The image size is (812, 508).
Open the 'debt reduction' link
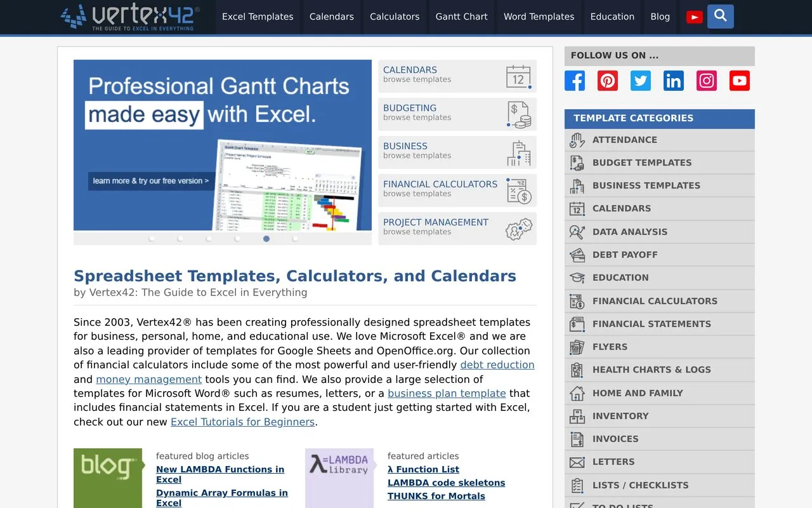(497, 365)
